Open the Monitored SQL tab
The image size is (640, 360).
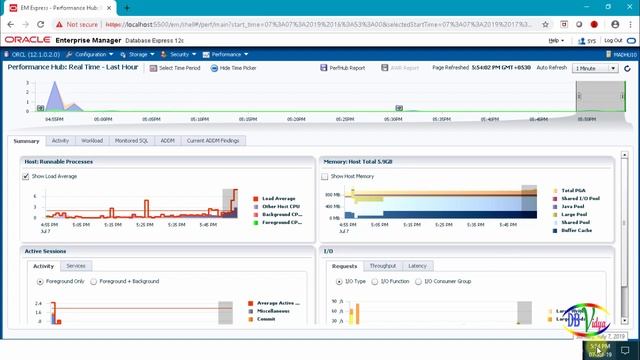click(x=131, y=140)
